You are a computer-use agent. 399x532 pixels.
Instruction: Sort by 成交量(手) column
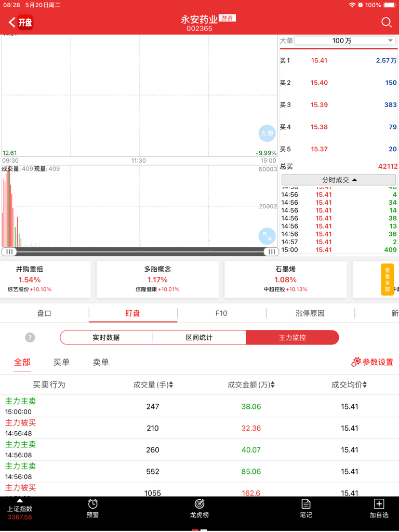(153, 384)
